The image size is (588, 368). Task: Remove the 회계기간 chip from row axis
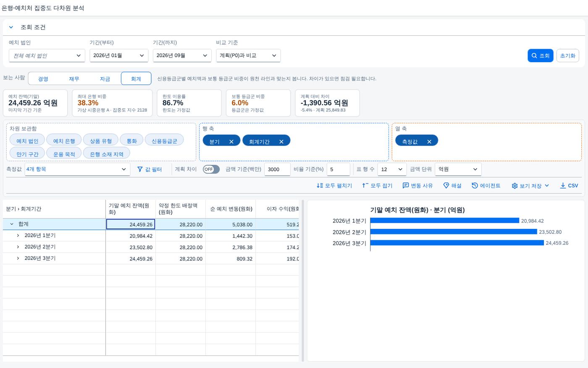[x=281, y=142]
